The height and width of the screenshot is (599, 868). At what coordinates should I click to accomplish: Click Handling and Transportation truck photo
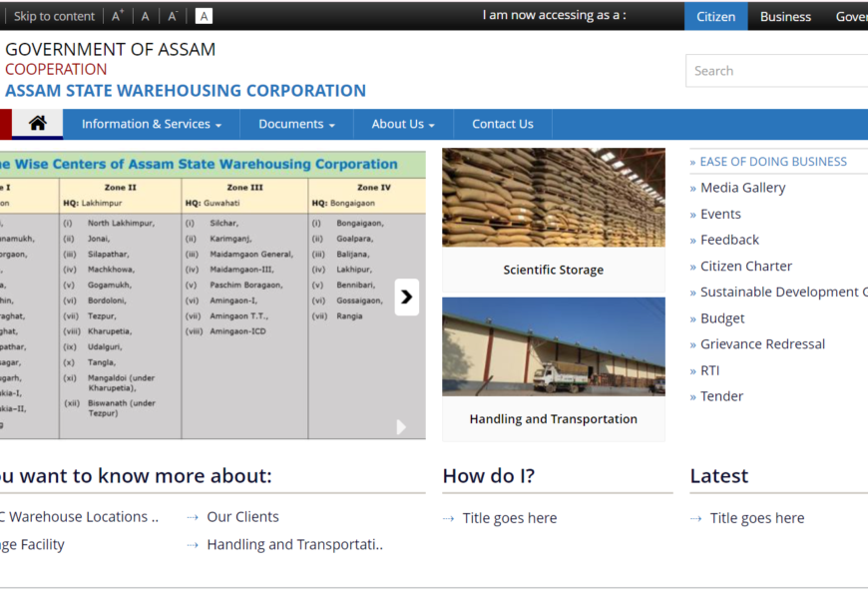pyautogui.click(x=554, y=346)
